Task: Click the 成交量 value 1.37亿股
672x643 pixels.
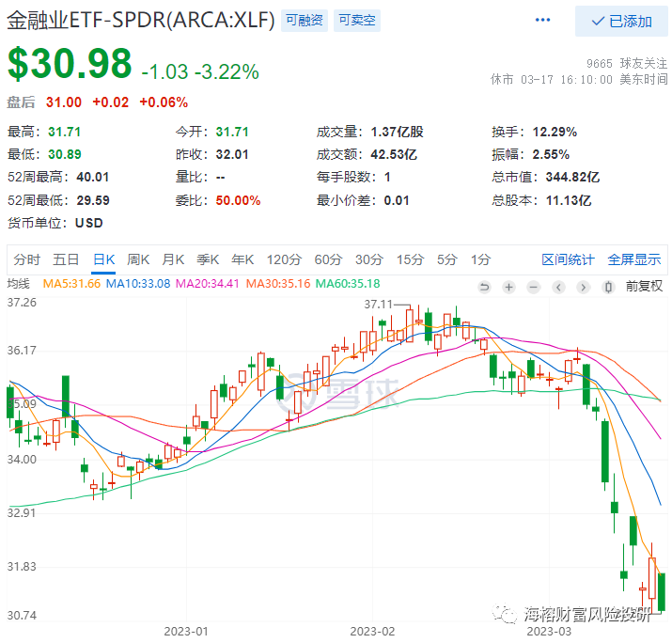Action: click(x=397, y=132)
